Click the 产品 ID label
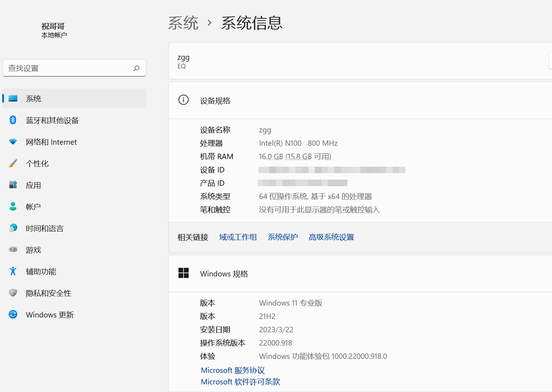Screen dimensions: 552x392 [212, 183]
